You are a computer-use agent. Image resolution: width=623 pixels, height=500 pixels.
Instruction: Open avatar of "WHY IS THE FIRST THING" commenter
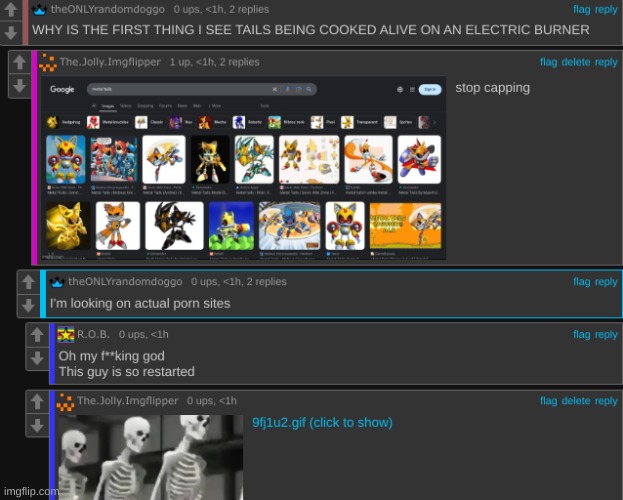click(39, 10)
